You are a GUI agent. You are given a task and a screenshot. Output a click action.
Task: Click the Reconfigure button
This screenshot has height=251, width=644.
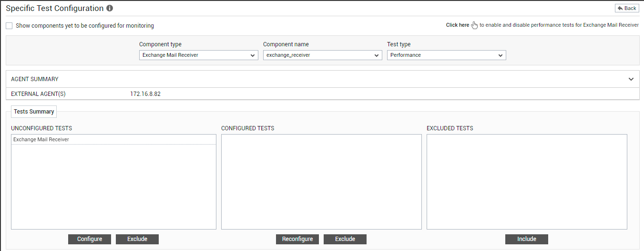tap(297, 239)
